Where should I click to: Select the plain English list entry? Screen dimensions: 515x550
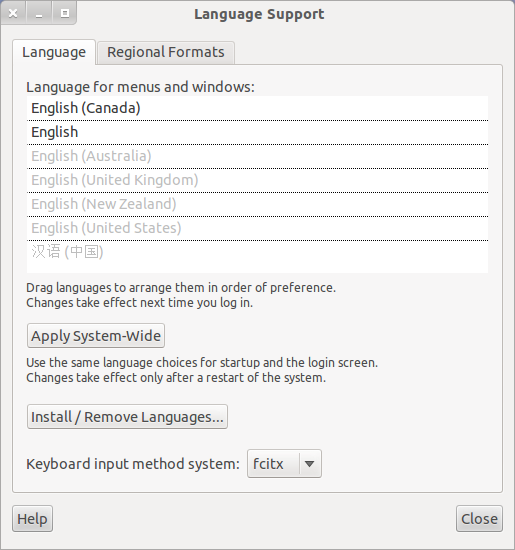(x=257, y=132)
